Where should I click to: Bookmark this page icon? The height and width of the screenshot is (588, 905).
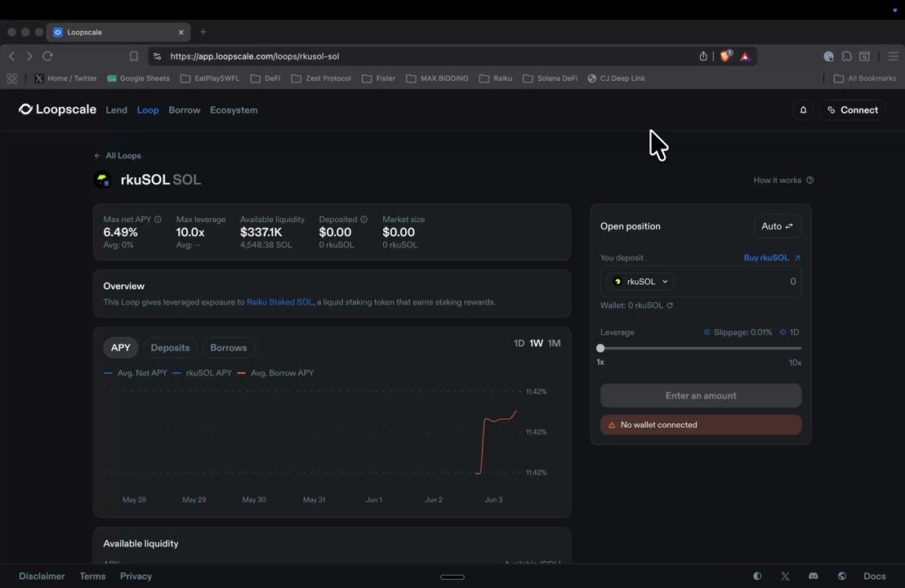click(134, 56)
